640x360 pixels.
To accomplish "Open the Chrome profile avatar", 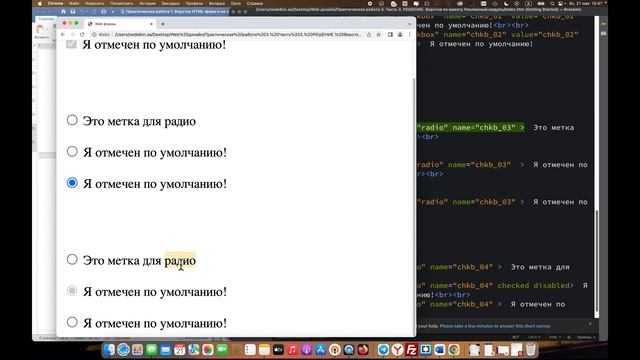I will 400,35.
